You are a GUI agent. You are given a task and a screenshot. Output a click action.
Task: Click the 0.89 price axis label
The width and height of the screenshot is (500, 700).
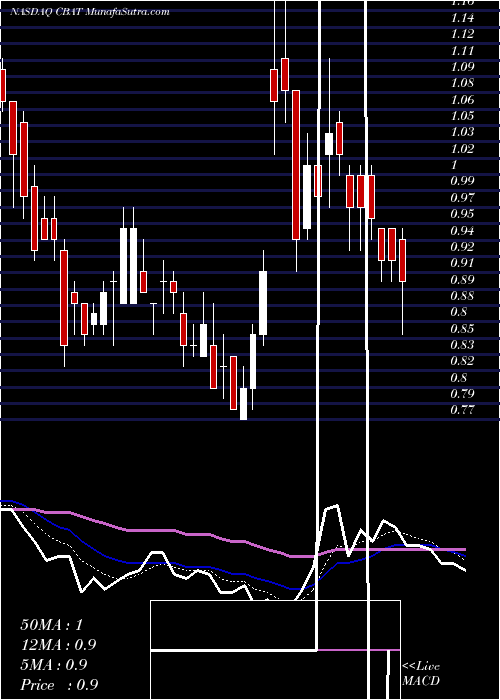point(462,280)
